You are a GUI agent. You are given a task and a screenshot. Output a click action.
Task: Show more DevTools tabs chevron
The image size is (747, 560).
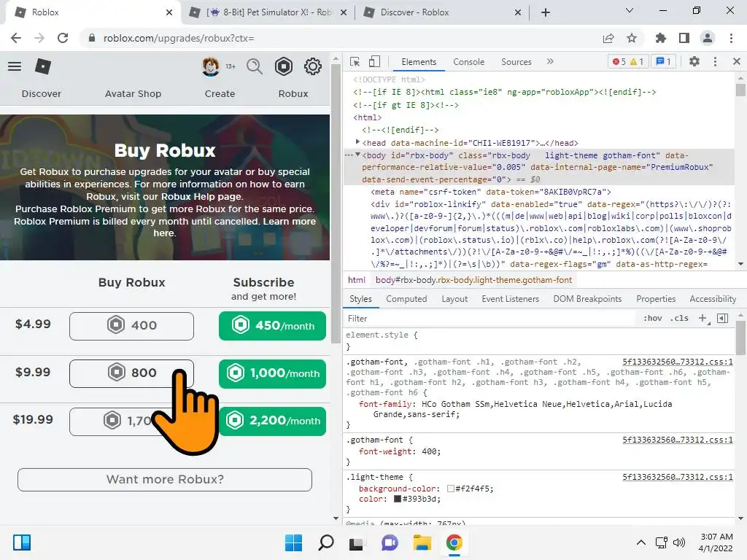tap(550, 61)
